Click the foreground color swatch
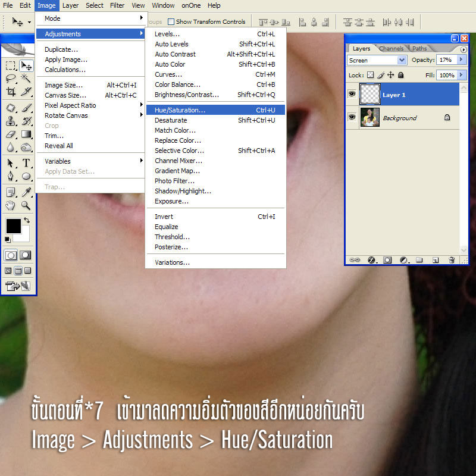476x476 pixels. 13,226
